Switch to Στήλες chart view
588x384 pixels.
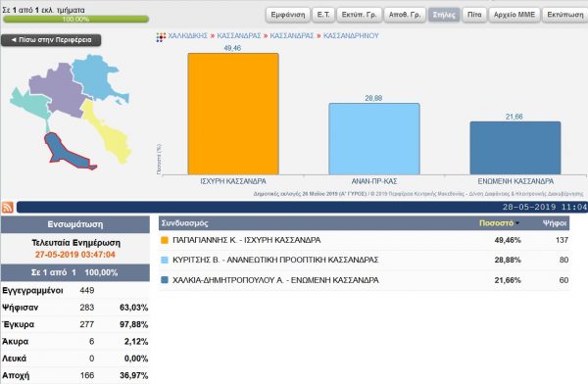444,15
